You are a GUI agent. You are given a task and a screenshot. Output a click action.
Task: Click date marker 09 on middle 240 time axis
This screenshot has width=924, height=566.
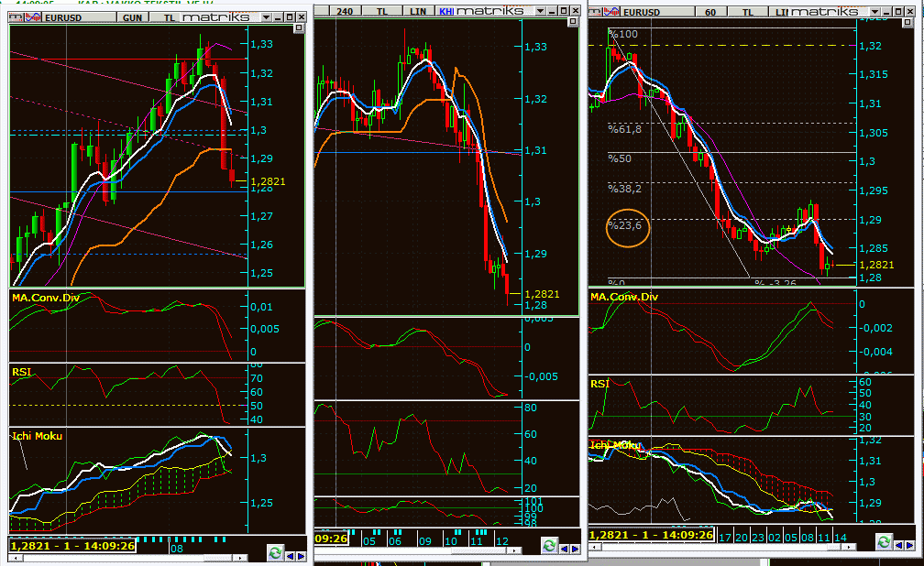425,541
